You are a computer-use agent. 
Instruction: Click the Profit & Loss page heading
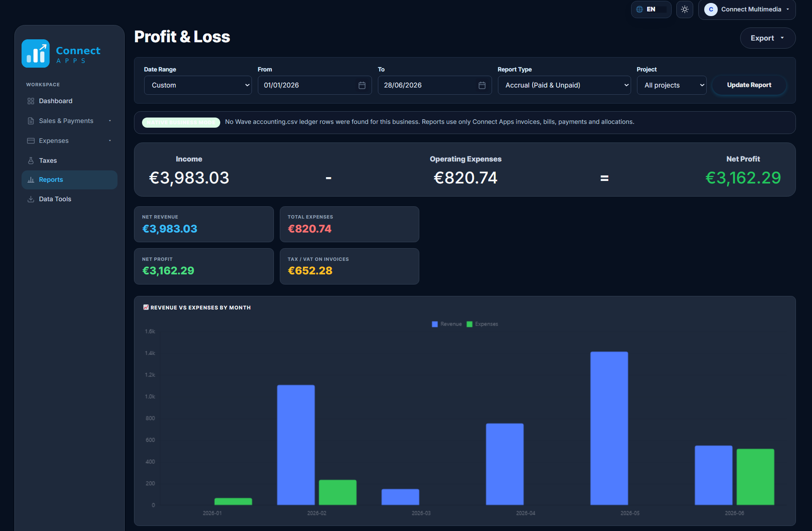182,37
